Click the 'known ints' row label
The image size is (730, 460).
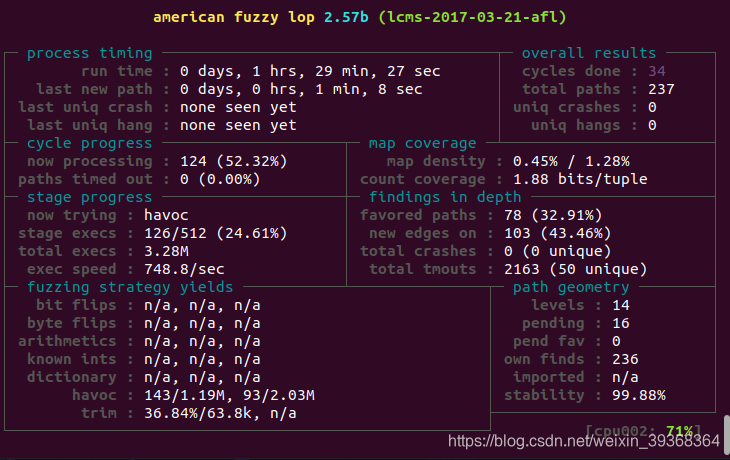click(x=72, y=359)
